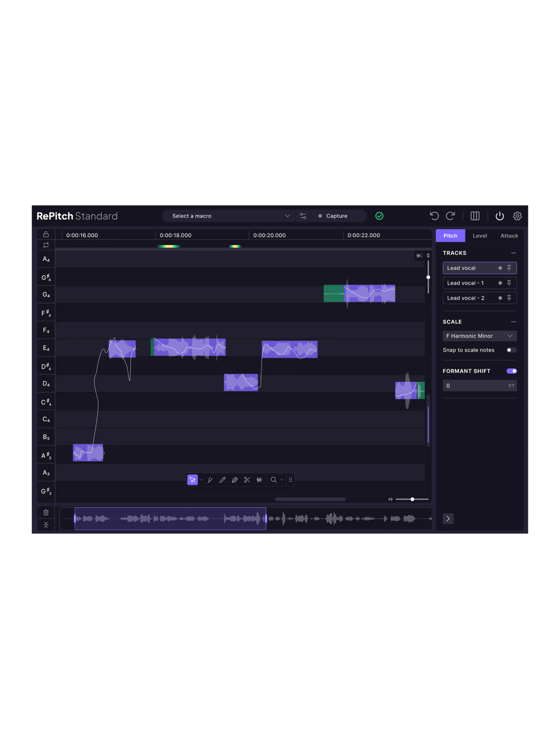Image resolution: width=560 pixels, height=739 pixels.
Task: Click the power bypass icon
Action: pyautogui.click(x=500, y=216)
